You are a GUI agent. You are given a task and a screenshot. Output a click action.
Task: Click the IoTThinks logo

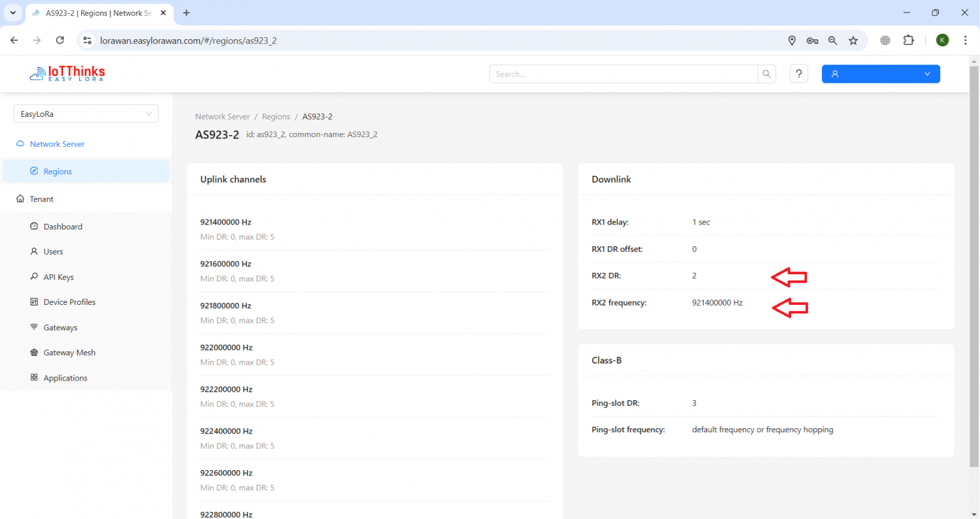66,73
